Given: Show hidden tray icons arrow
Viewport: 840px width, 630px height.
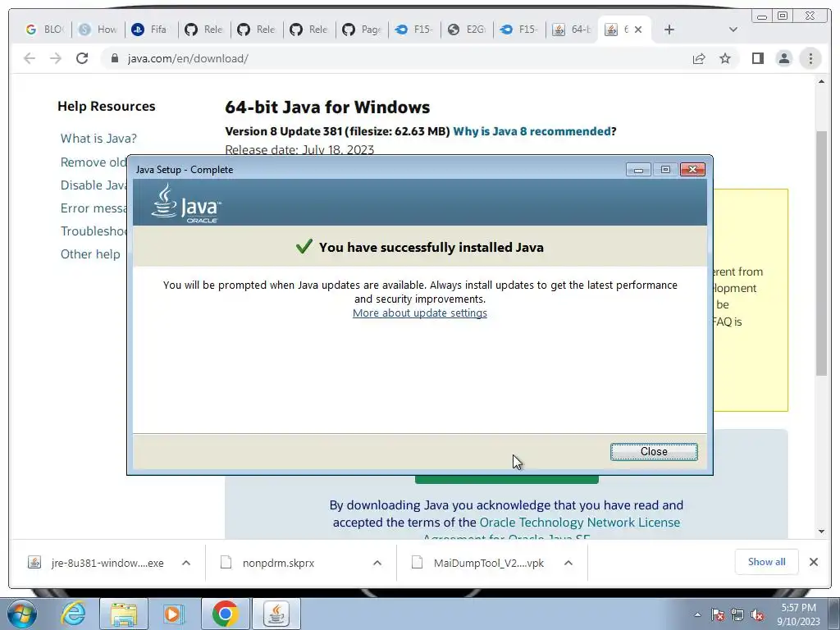Looking at the screenshot, I should point(697,614).
